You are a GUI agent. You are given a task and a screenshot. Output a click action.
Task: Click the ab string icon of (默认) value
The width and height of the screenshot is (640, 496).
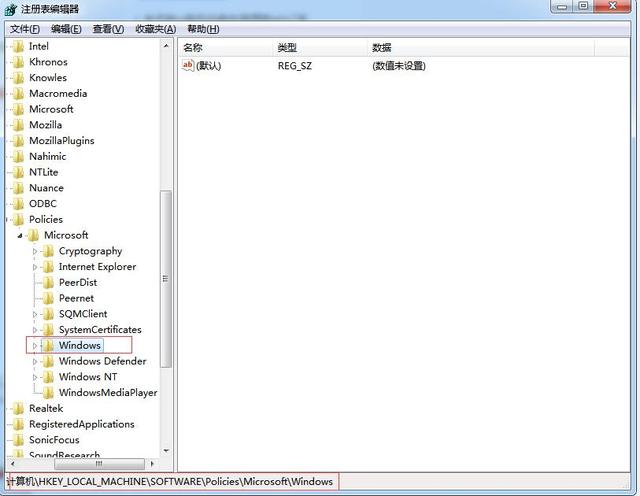pyautogui.click(x=188, y=65)
